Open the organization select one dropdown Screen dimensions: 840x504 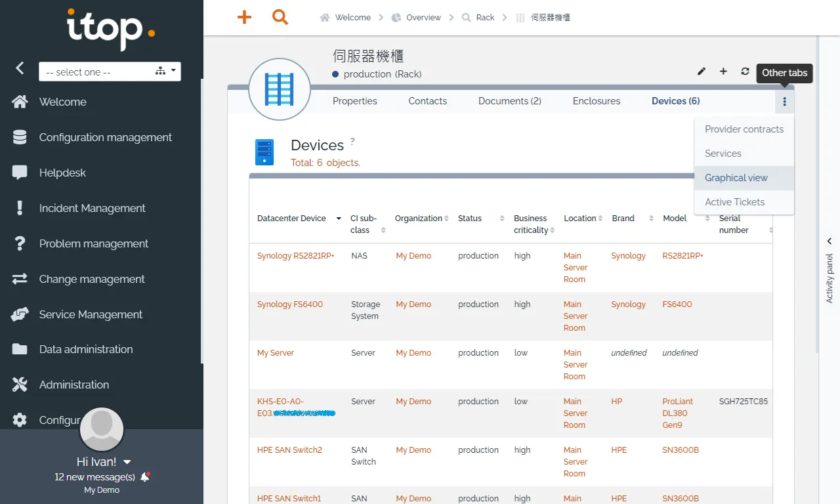(110, 72)
